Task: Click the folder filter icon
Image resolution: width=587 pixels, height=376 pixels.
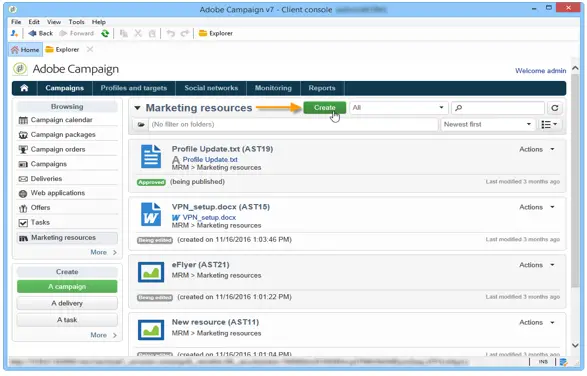Action: (141, 124)
